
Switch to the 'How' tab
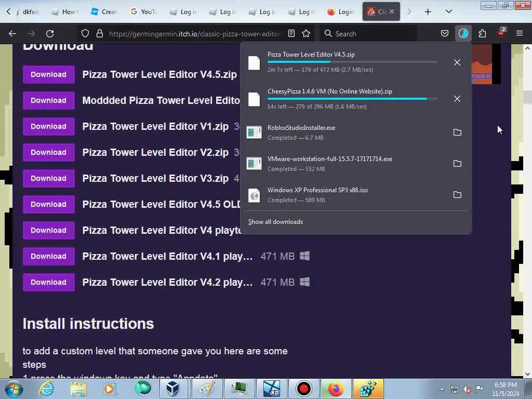point(65,11)
